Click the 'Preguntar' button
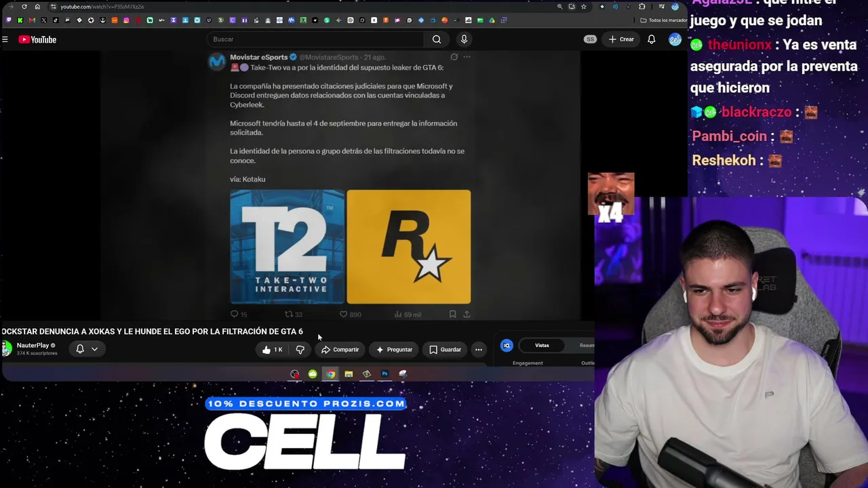 tap(394, 350)
